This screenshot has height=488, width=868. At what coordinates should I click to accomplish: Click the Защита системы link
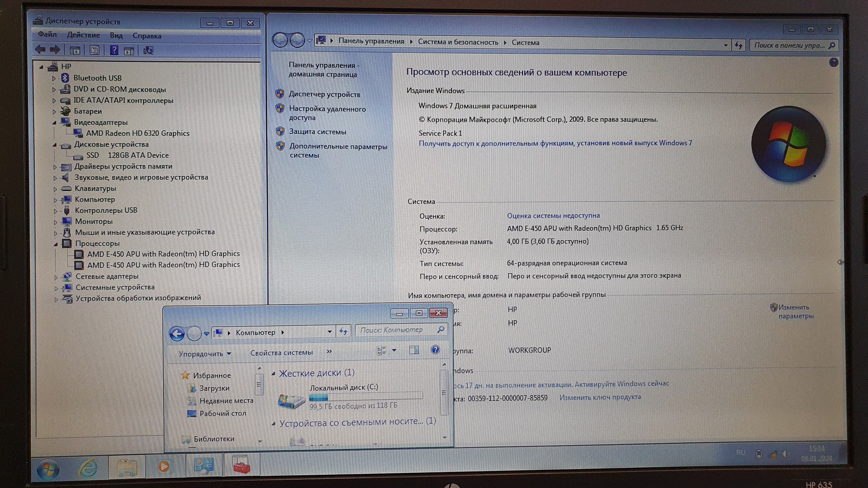tap(317, 132)
